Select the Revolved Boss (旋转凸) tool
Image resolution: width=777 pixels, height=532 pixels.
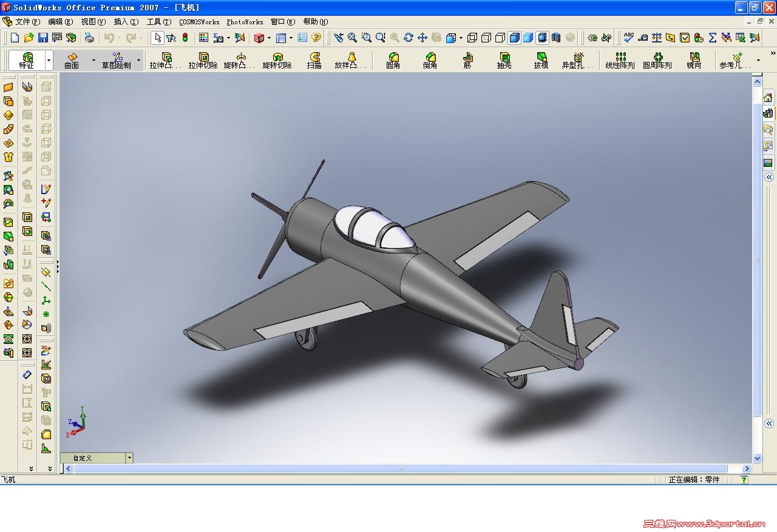240,60
